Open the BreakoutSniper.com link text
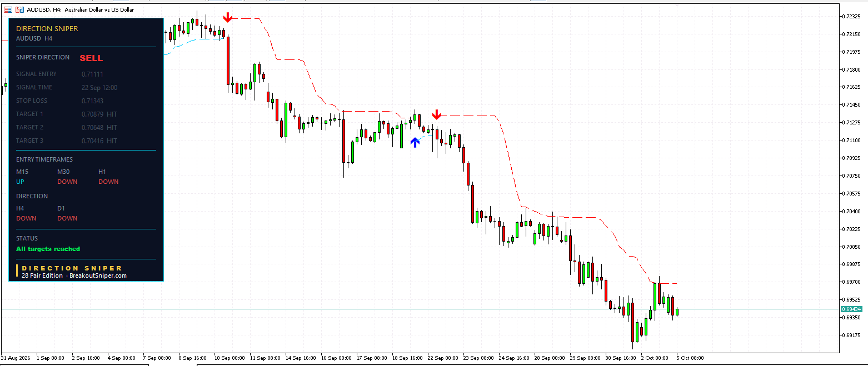Image resolution: width=868 pixels, height=366 pixels. click(98, 275)
